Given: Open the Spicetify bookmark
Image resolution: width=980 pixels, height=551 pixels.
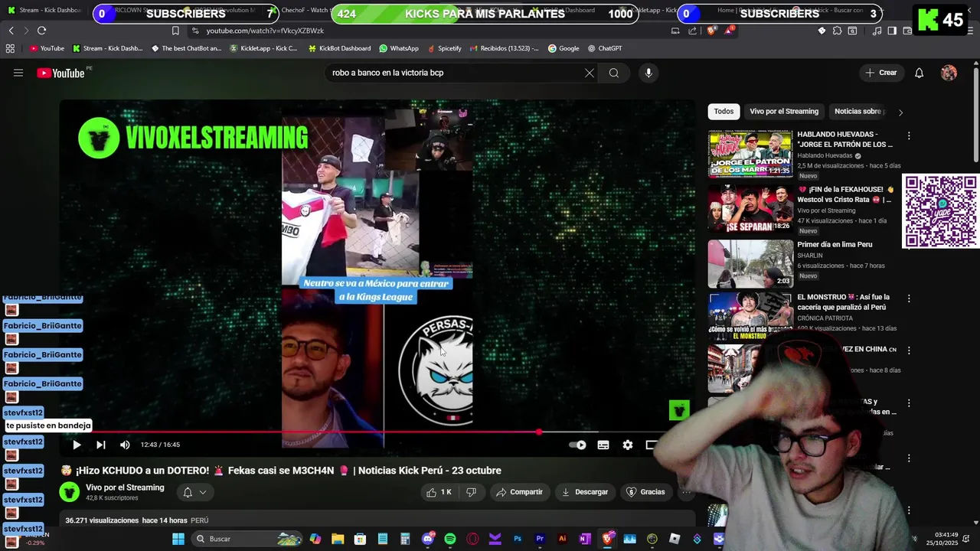Looking at the screenshot, I should (x=444, y=48).
